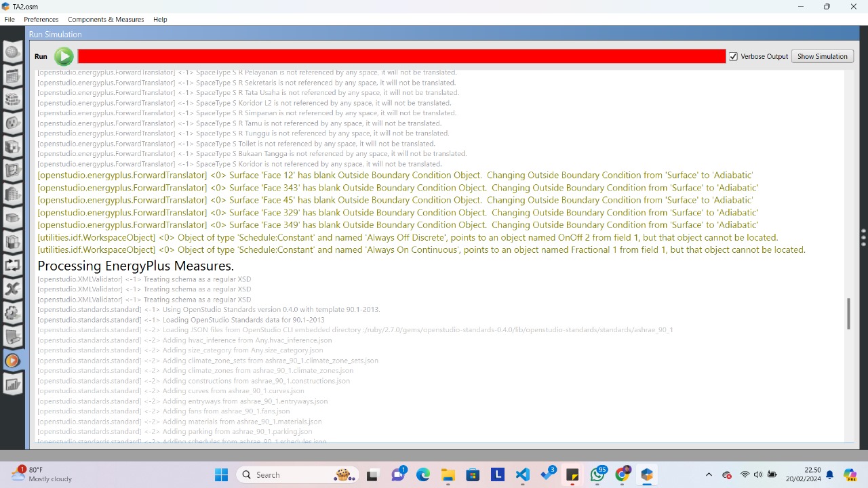Select the 'Always Off Discrete' schedule warning
The image size is (868, 488).
tap(408, 237)
